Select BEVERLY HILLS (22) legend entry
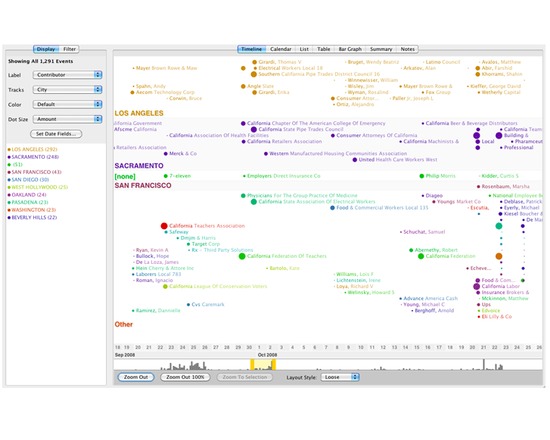This screenshot has width=550, height=440. 32,218
